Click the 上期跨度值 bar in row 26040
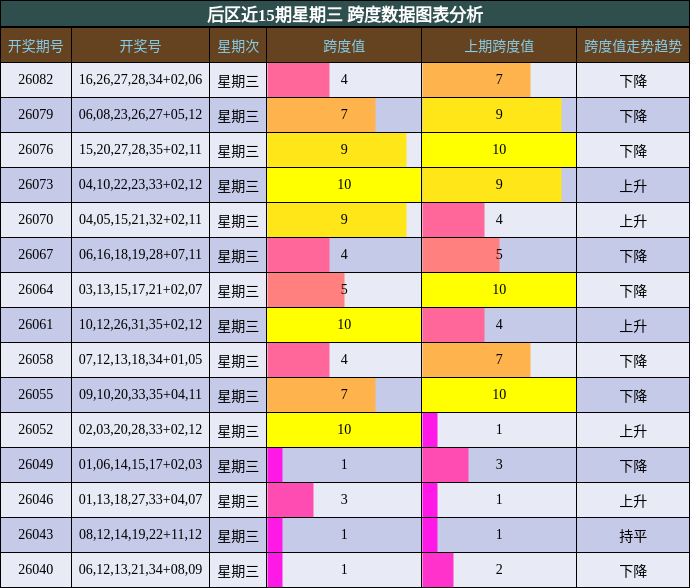Viewport: 690px width, 588px height. click(x=438, y=570)
